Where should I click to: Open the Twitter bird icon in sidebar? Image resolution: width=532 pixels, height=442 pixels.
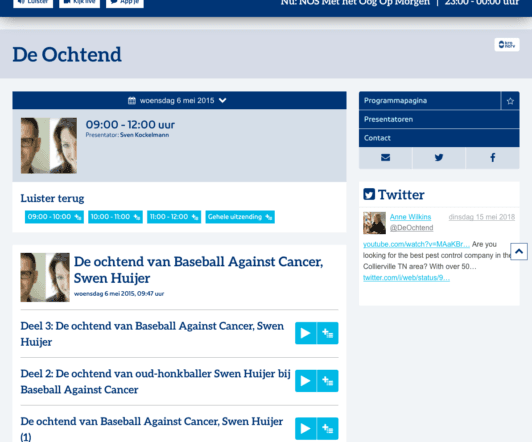click(439, 157)
